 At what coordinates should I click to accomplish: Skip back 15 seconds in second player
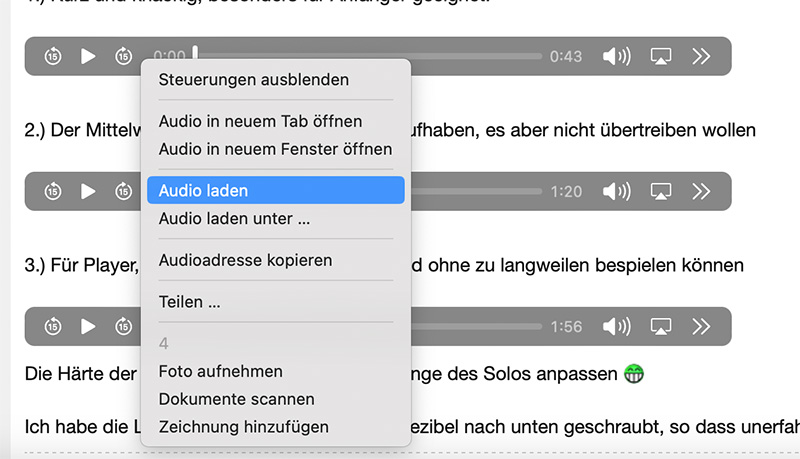[53, 191]
